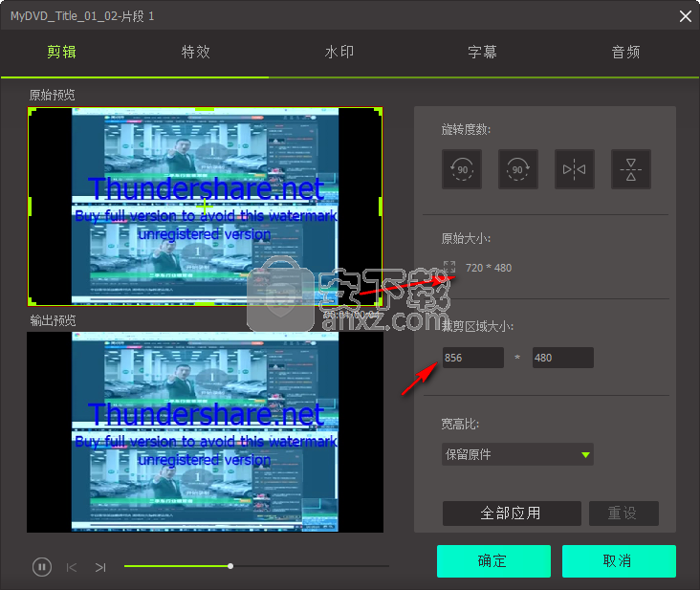Open the 特效 effects tab
The image size is (700, 590).
pos(195,52)
